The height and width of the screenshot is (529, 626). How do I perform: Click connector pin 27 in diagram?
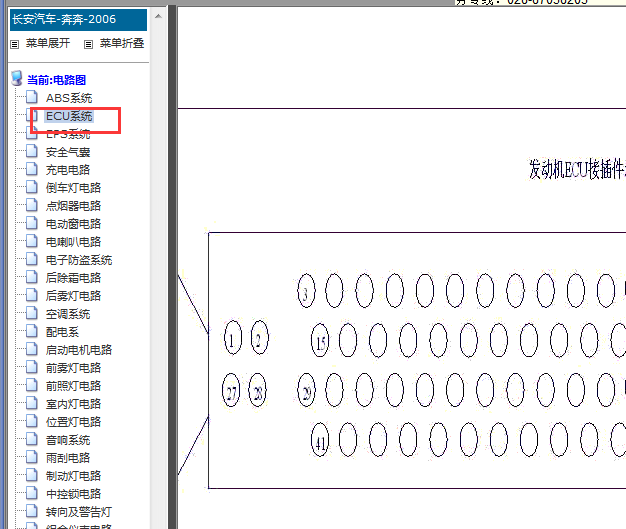[x=231, y=390]
